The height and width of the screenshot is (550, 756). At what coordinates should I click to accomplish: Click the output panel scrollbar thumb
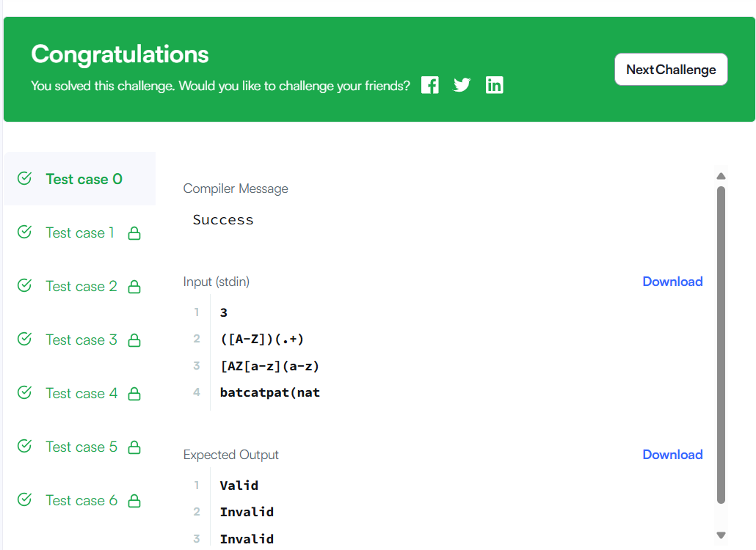click(x=721, y=345)
